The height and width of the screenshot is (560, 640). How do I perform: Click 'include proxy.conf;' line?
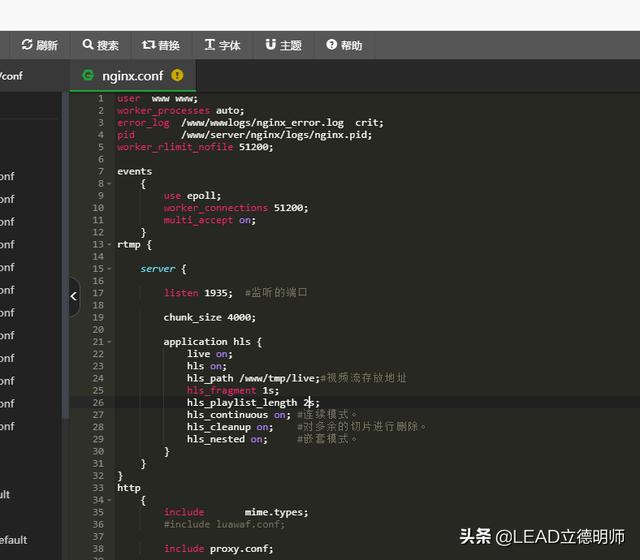click(x=218, y=549)
